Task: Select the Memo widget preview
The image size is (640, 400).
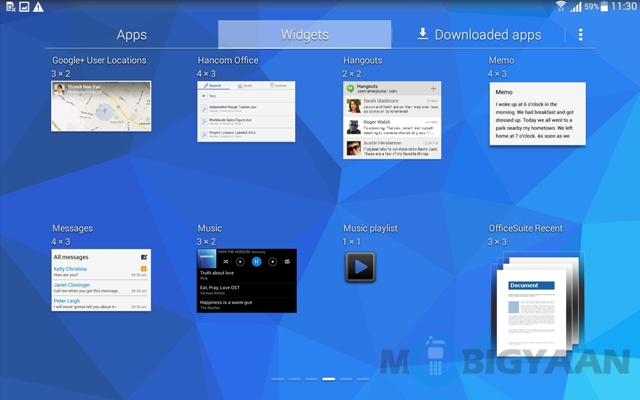Action: coord(538,113)
